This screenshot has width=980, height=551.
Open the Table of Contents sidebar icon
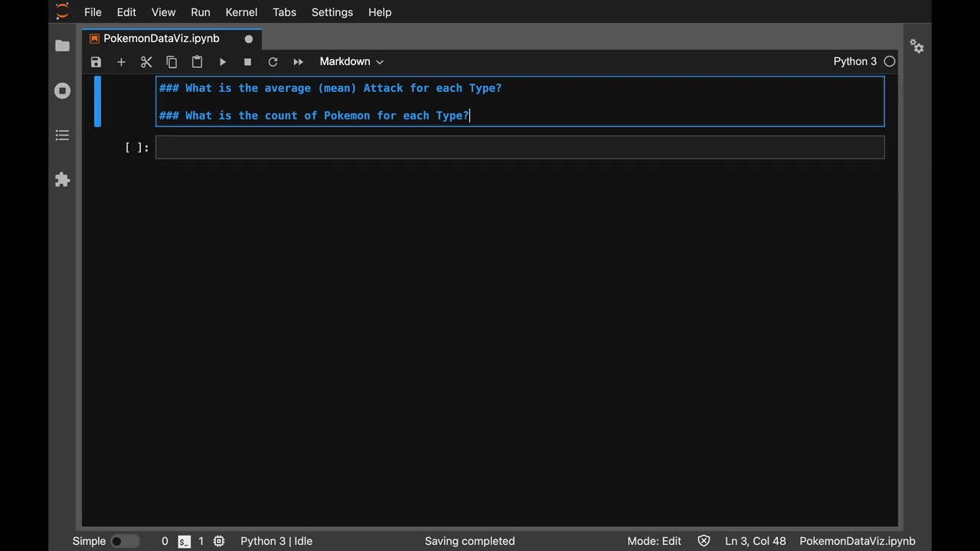[63, 135]
